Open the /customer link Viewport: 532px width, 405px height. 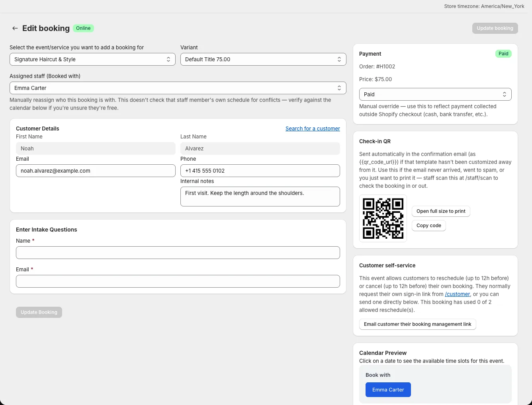point(458,294)
